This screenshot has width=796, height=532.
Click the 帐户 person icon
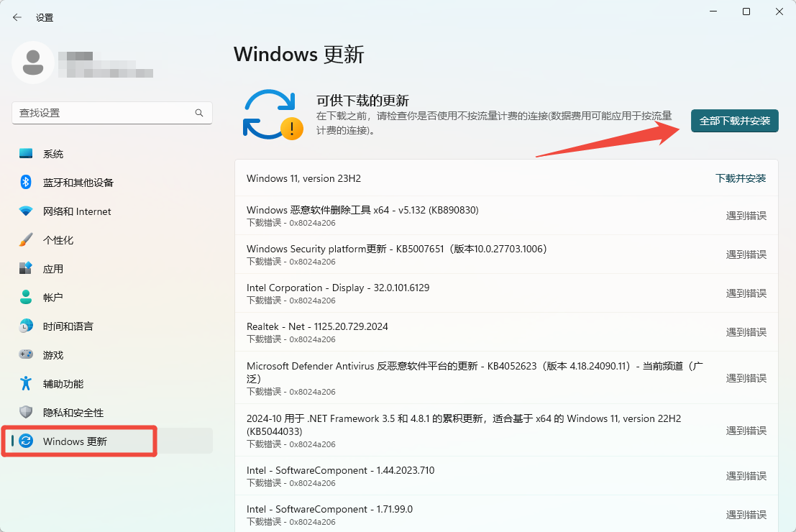pos(26,297)
